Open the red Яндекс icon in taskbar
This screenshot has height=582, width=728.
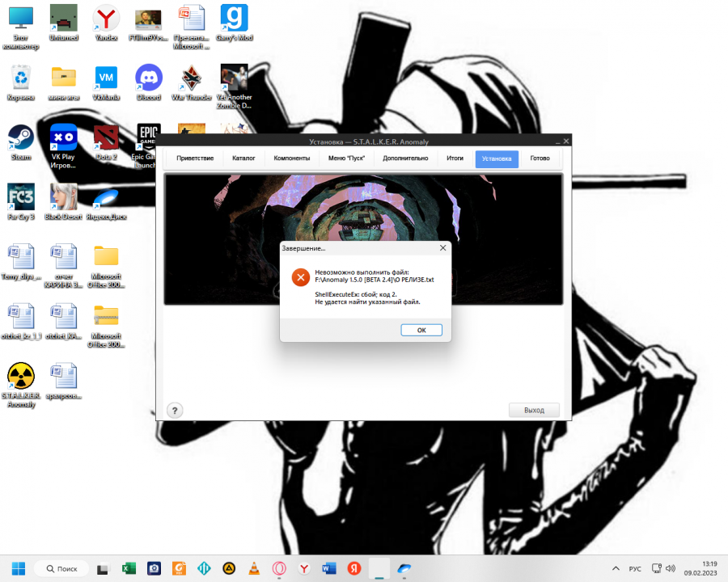pos(354,568)
